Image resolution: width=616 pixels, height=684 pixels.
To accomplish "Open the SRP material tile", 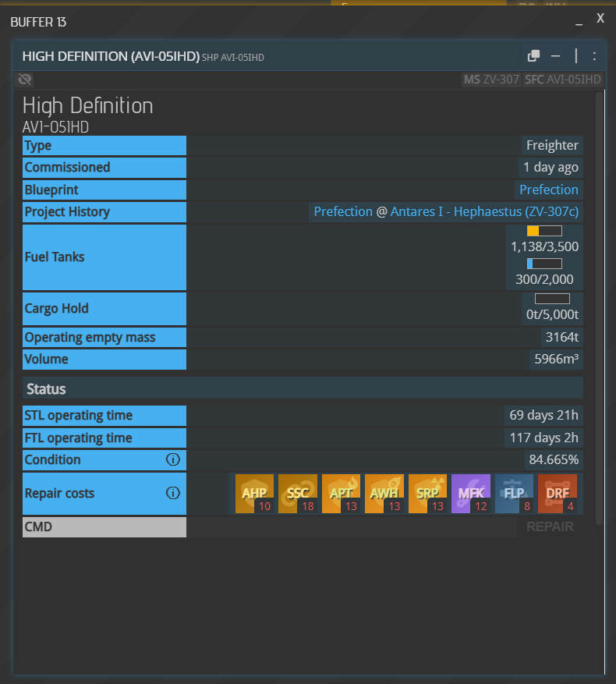I will [427, 493].
